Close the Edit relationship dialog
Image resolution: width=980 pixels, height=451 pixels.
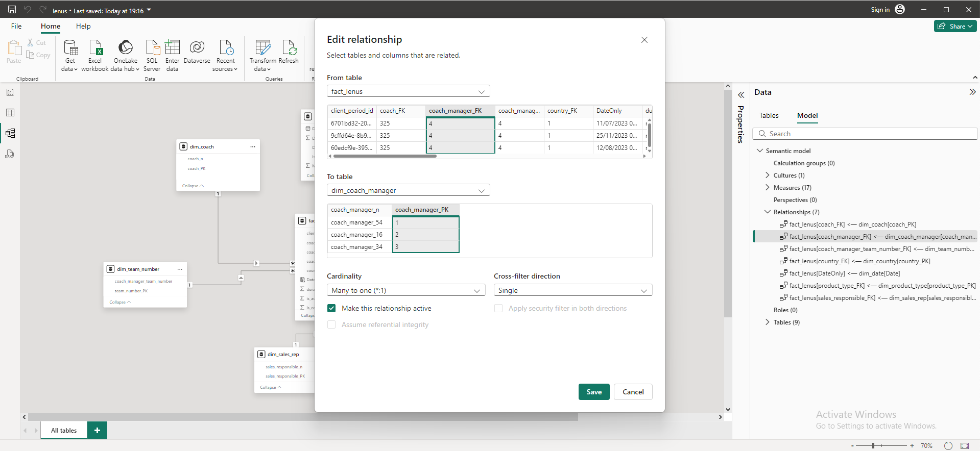[644, 40]
